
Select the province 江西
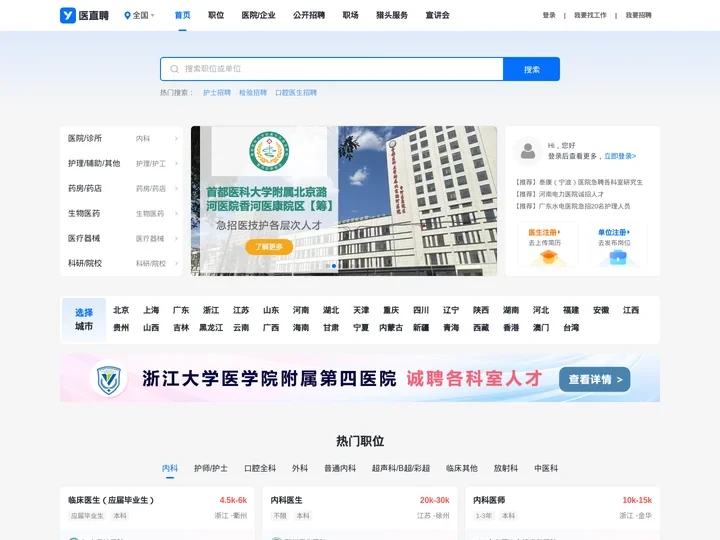tap(630, 310)
